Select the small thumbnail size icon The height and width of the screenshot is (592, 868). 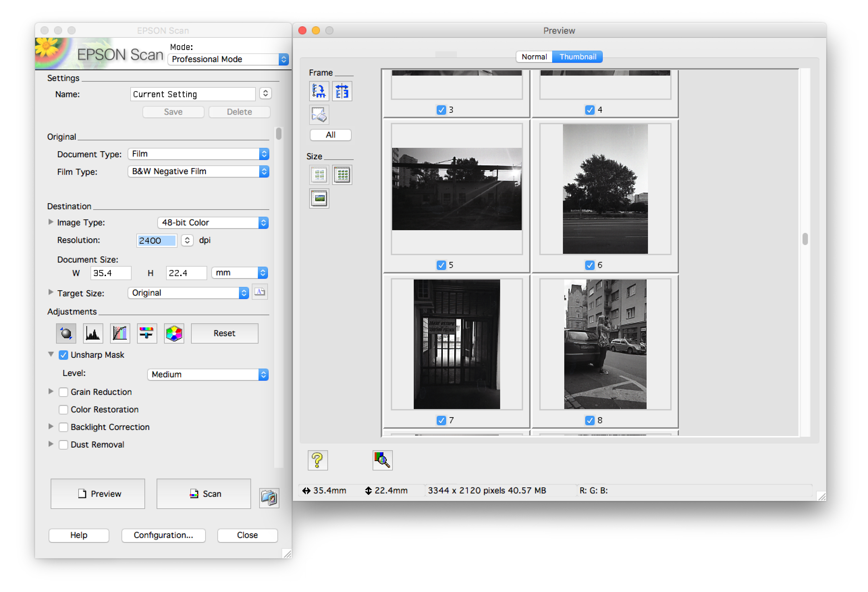319,174
